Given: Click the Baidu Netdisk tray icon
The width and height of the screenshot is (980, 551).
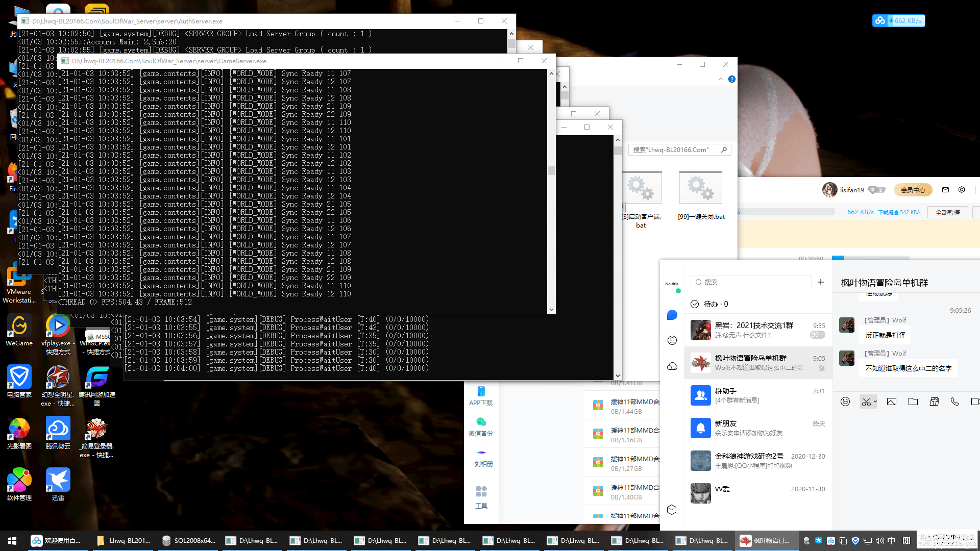Looking at the screenshot, I should coord(831,541).
